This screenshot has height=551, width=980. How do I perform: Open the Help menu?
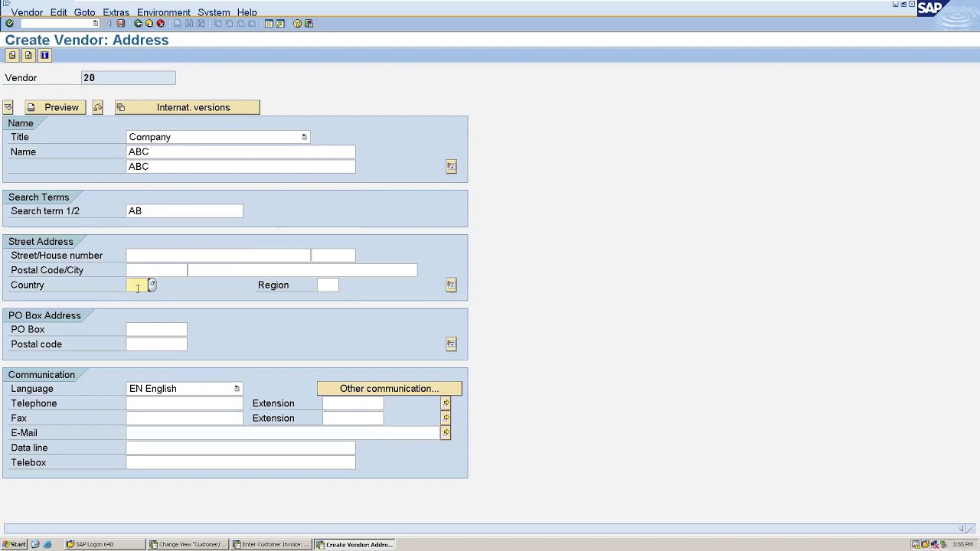[247, 12]
